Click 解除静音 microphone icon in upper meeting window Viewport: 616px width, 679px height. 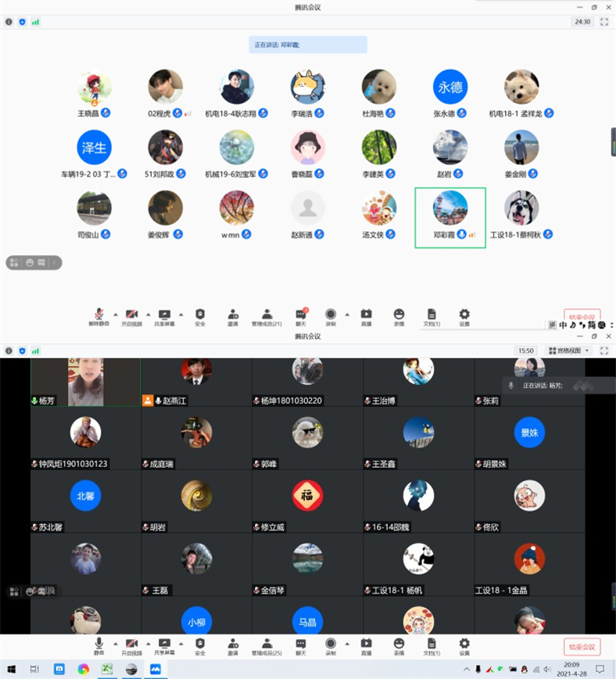(x=99, y=314)
